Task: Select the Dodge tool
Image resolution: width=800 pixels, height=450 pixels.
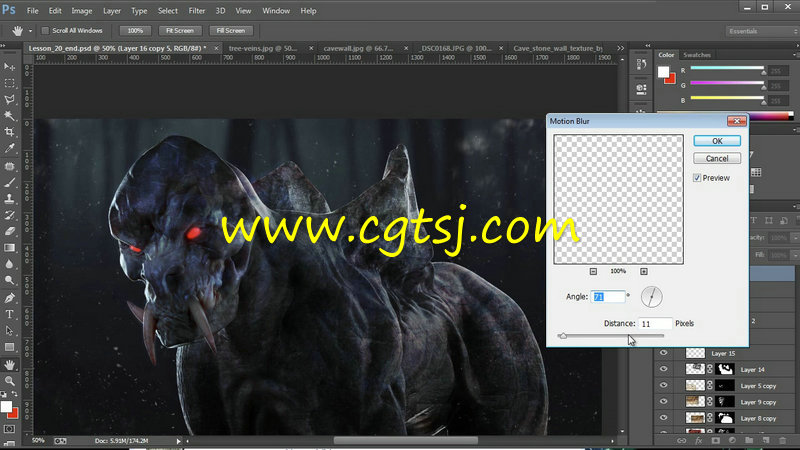Action: pyautogui.click(x=9, y=280)
